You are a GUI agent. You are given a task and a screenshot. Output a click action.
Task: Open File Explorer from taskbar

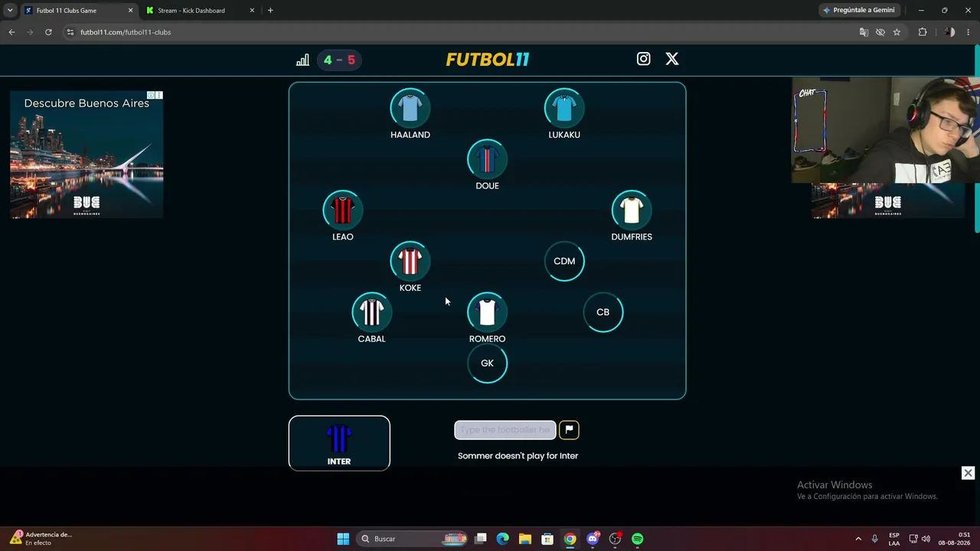pyautogui.click(x=525, y=539)
